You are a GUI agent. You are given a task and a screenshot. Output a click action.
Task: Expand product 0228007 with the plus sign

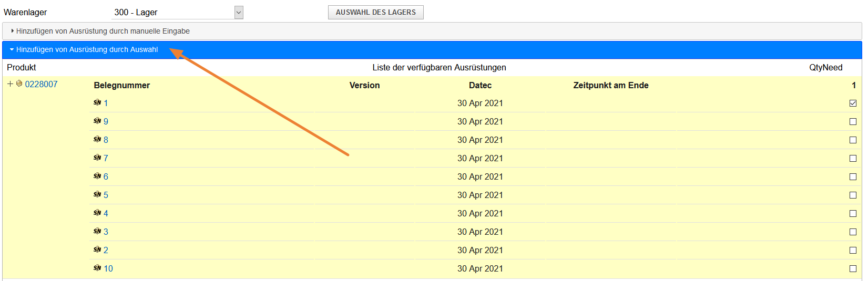pos(10,84)
